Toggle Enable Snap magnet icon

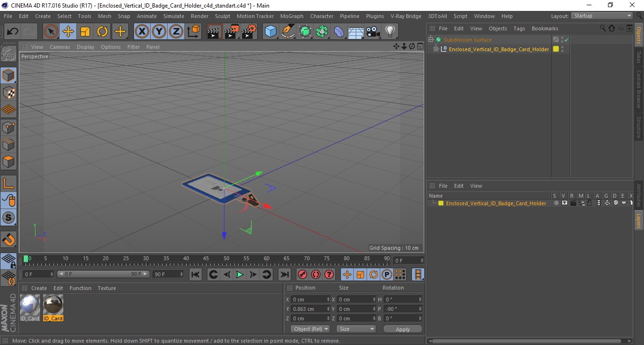pyautogui.click(x=9, y=239)
